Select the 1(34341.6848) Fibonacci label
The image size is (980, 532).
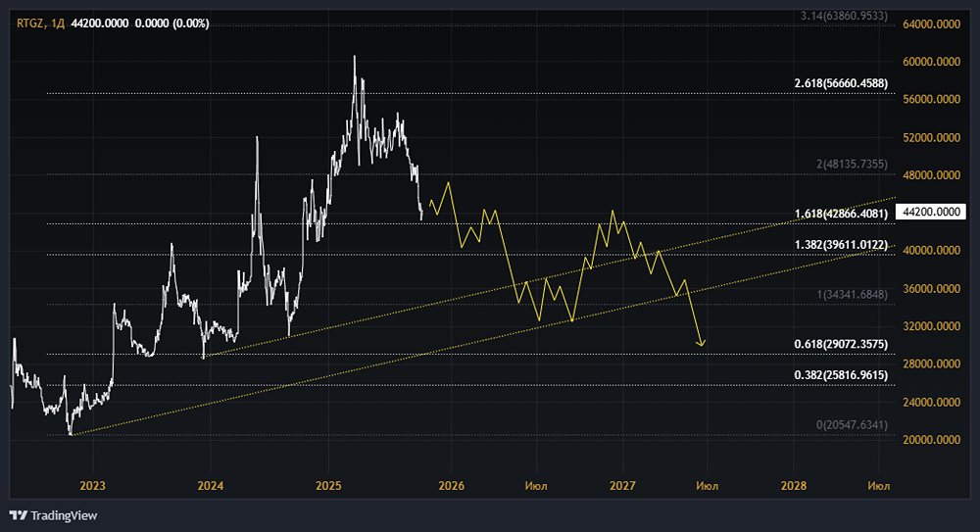[x=852, y=295]
